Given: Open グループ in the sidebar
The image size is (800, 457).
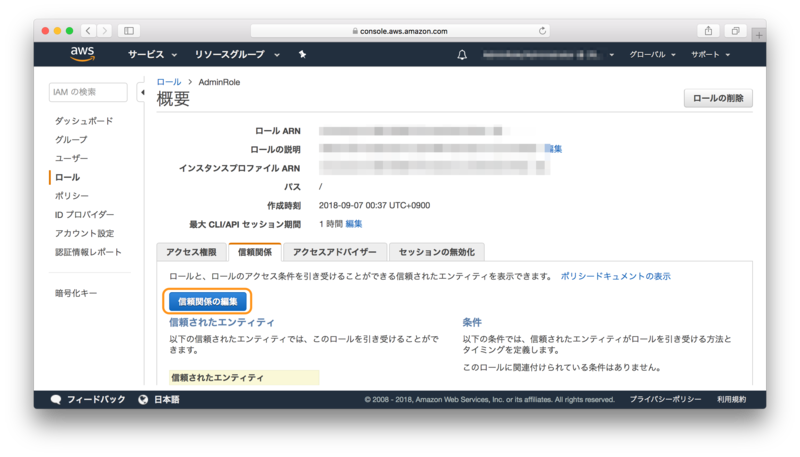Looking at the screenshot, I should pos(71,140).
